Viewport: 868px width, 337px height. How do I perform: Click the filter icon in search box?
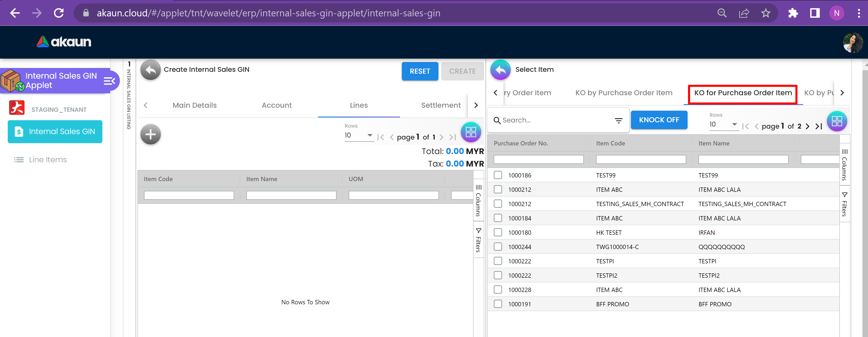(x=618, y=120)
